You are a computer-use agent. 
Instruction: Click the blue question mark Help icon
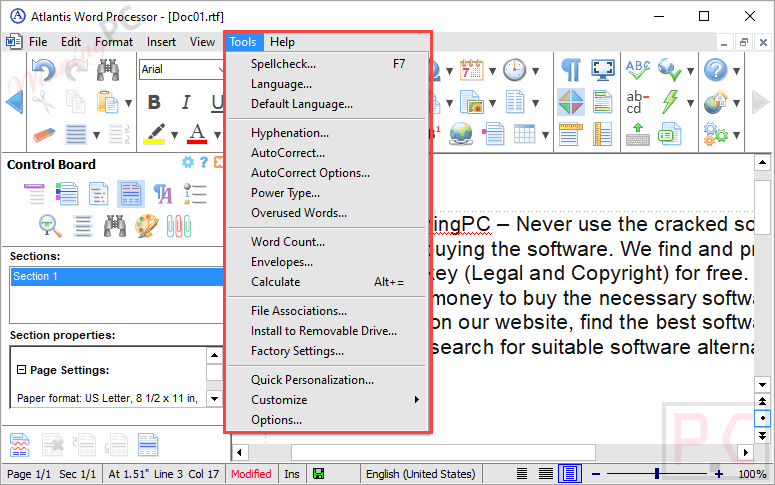pyautogui.click(x=716, y=70)
